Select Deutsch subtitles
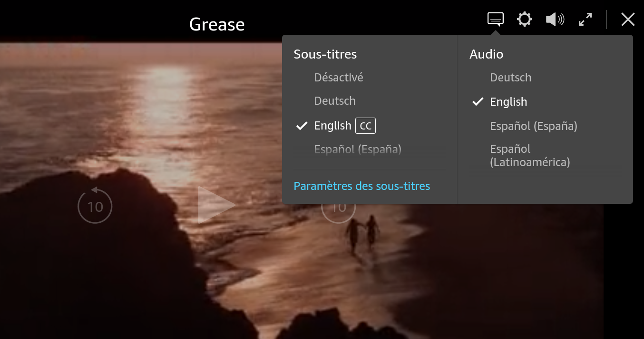This screenshot has width=644, height=339. coord(335,101)
